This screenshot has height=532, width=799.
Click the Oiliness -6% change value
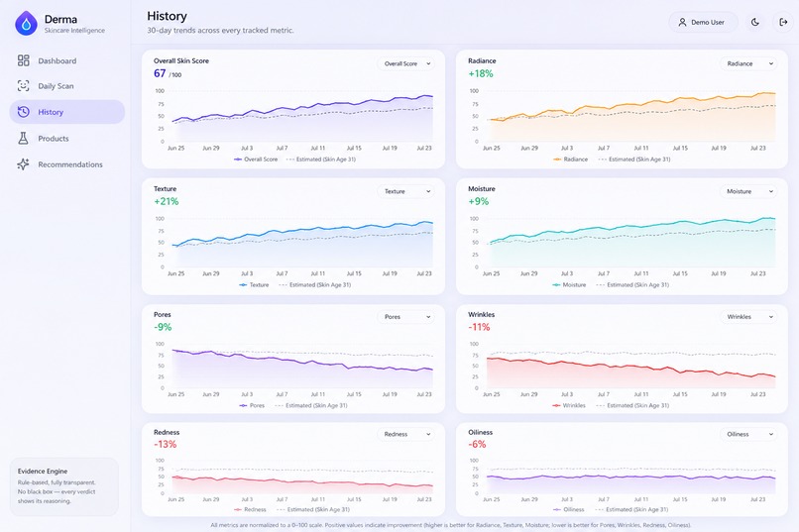(x=477, y=445)
